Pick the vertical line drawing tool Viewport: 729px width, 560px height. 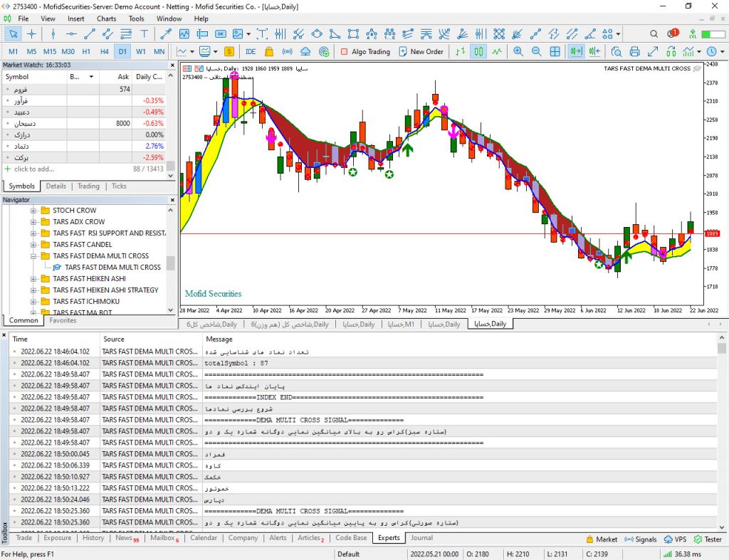(53, 34)
